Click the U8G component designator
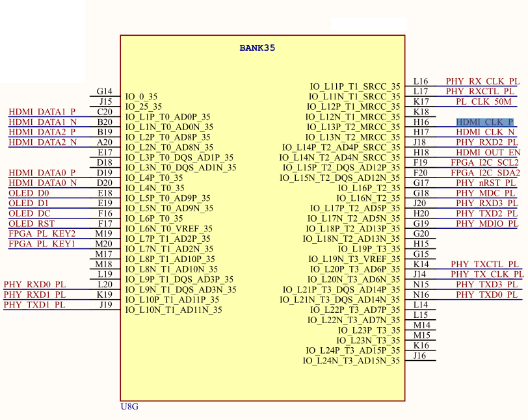This screenshot has height=420, width=528. 129,406
